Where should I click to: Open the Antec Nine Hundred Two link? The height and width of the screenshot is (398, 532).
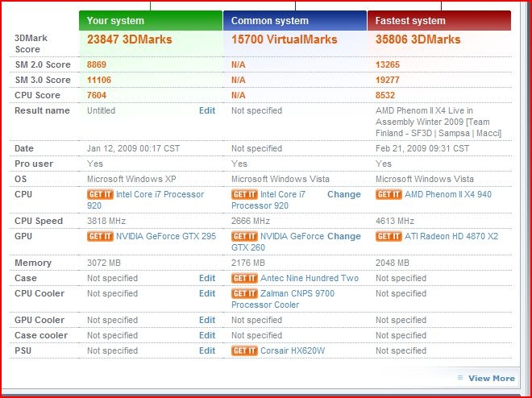click(x=310, y=278)
